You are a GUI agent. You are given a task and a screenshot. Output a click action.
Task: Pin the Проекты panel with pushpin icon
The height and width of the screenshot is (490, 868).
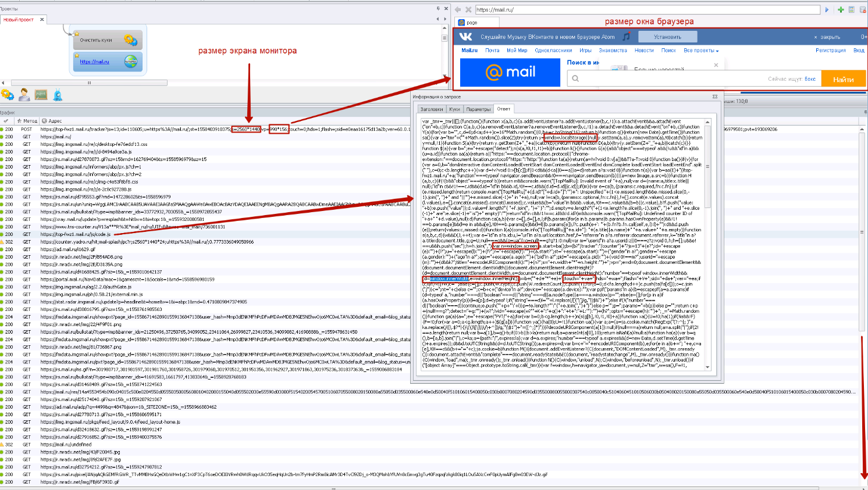[x=438, y=8]
